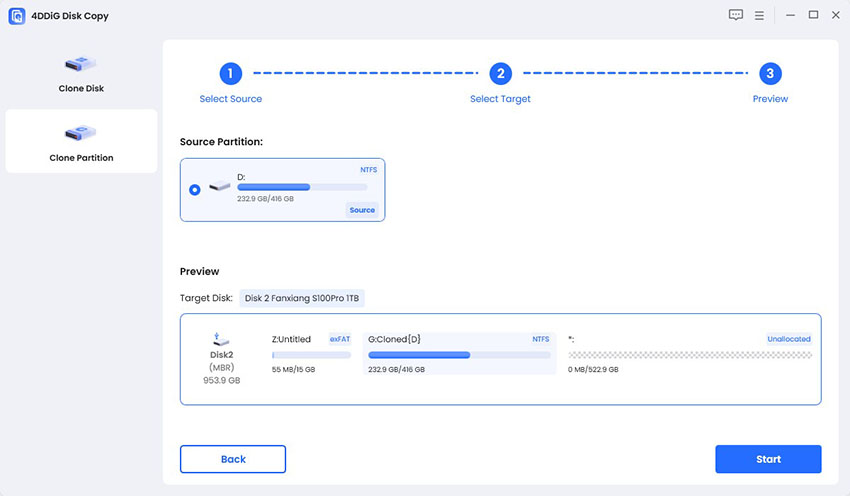Select the Clone Partition sidebar option

(81, 141)
